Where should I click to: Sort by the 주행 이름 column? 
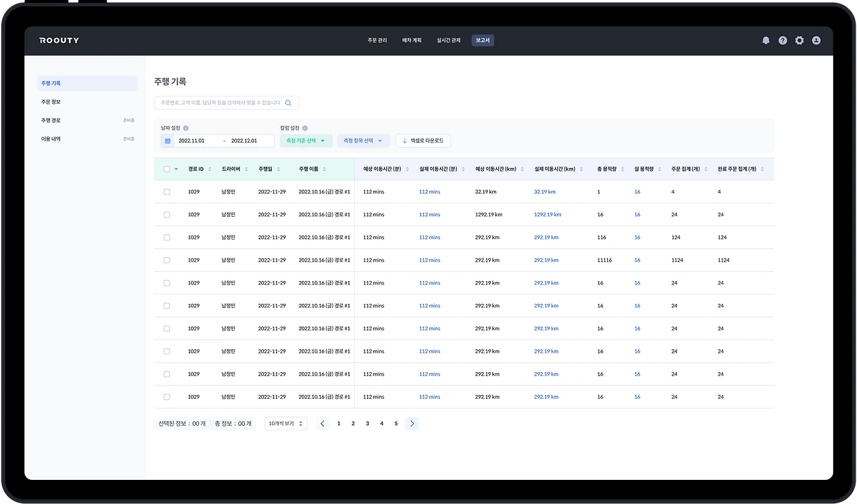(325, 169)
